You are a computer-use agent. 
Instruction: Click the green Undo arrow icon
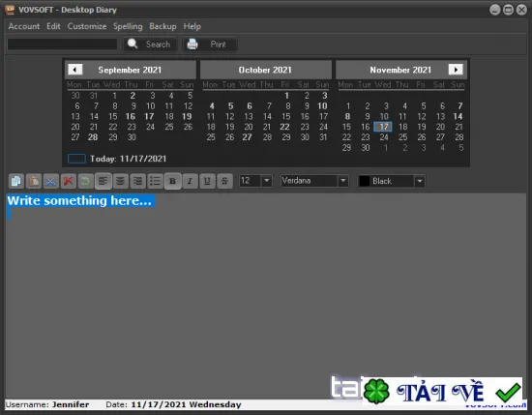pyautogui.click(x=85, y=181)
